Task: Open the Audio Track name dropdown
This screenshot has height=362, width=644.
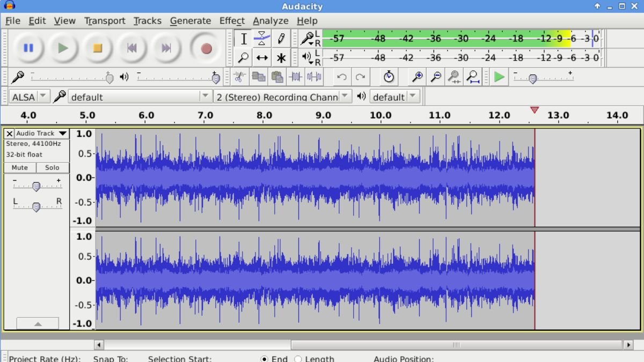Action: [63, 133]
